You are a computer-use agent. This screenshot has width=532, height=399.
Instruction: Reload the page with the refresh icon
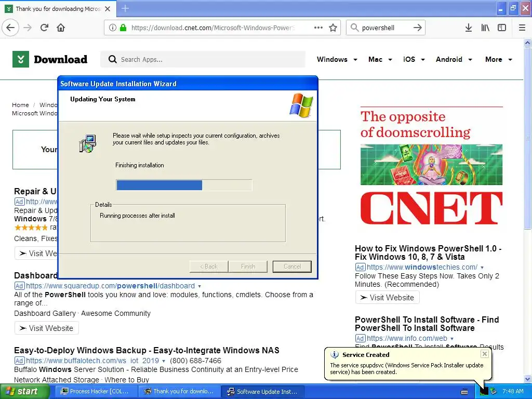click(45, 28)
